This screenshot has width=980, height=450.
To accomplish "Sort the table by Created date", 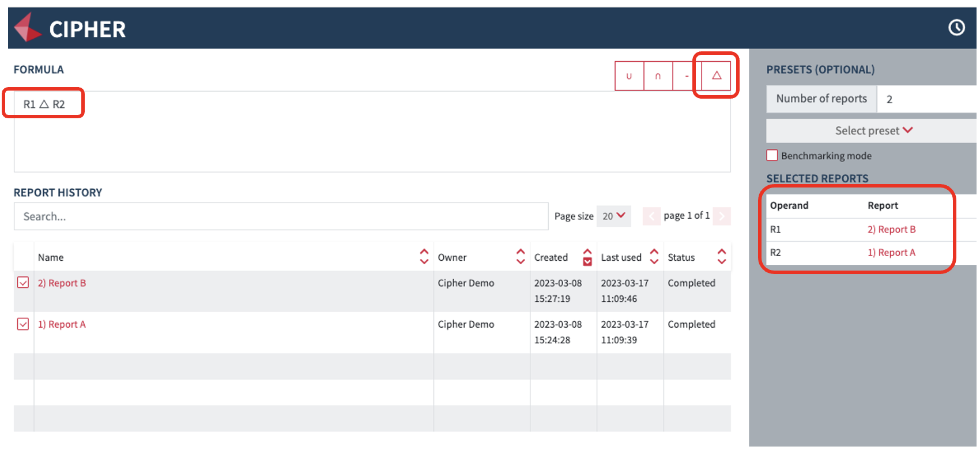I will (587, 257).
